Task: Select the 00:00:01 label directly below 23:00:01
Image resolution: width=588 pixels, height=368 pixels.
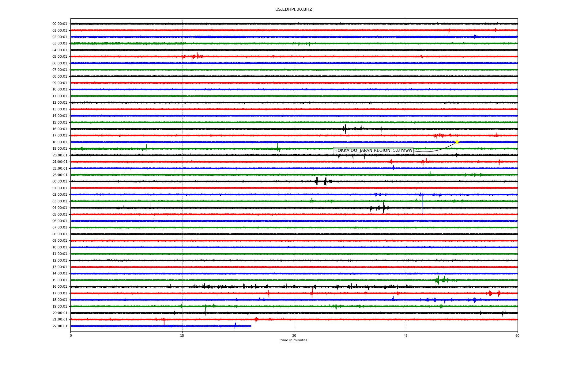Action: click(60, 182)
